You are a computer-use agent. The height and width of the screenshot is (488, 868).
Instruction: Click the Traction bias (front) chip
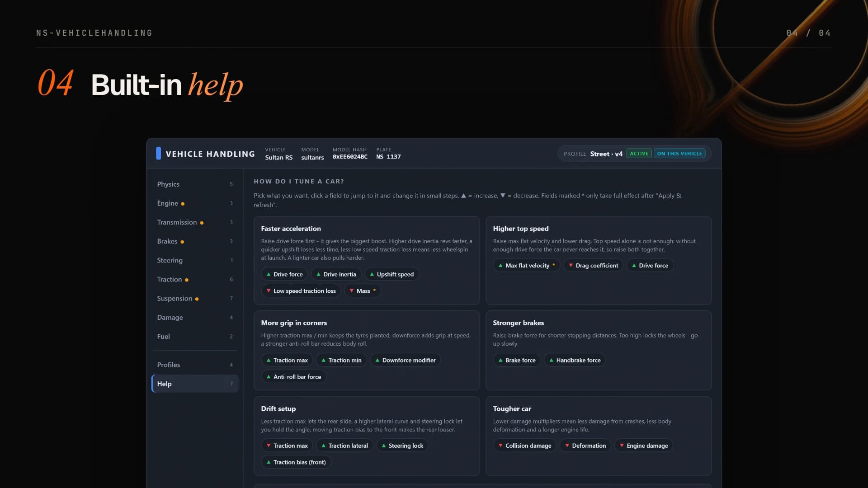coord(296,462)
